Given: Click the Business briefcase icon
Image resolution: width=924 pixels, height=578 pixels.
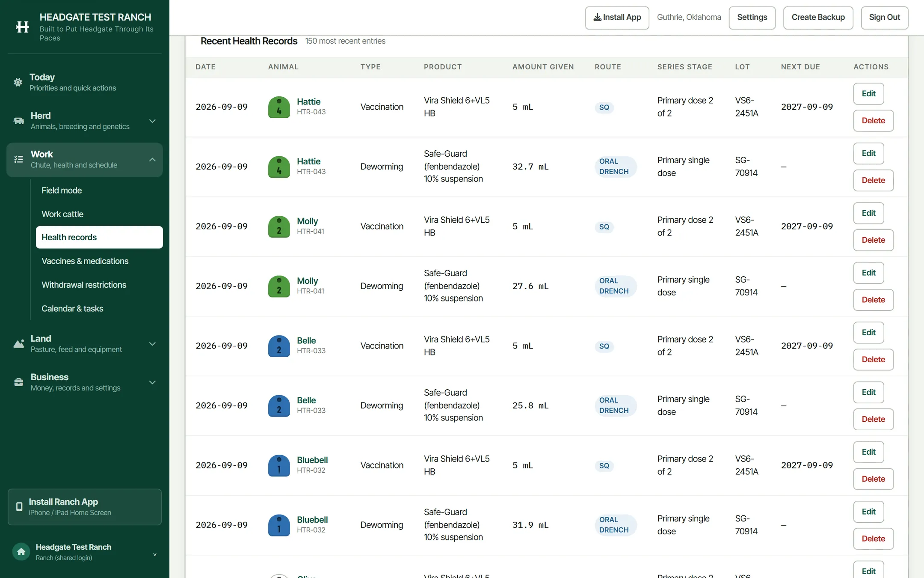Looking at the screenshot, I should (19, 382).
